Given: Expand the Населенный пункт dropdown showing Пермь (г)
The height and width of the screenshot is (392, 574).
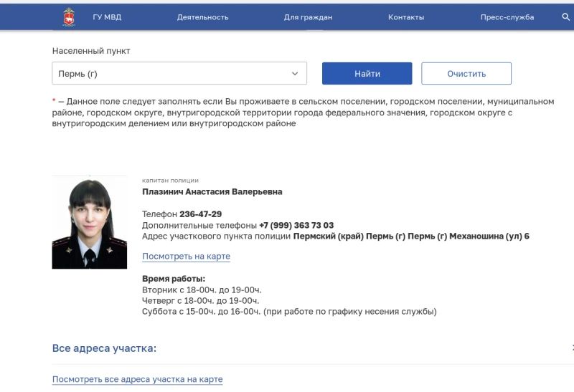Looking at the screenshot, I should pos(179,74).
